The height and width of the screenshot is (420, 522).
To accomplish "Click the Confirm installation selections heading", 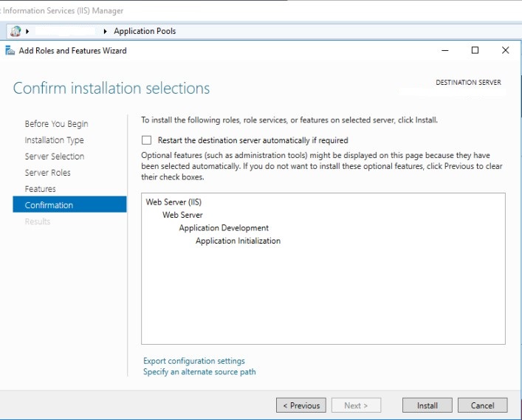I will (x=111, y=89).
